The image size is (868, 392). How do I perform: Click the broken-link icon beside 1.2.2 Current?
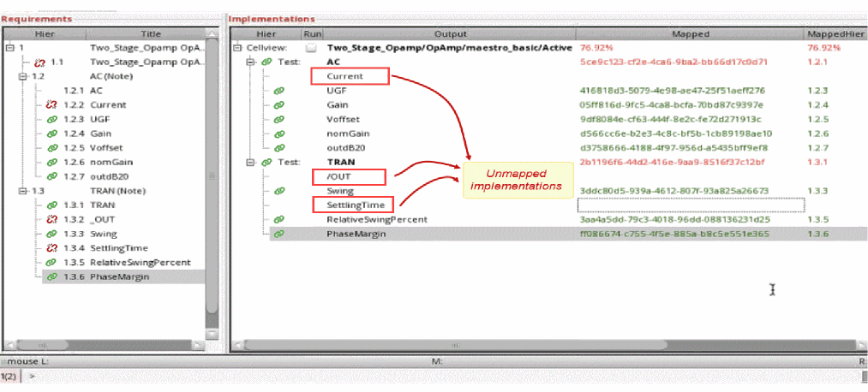[52, 105]
